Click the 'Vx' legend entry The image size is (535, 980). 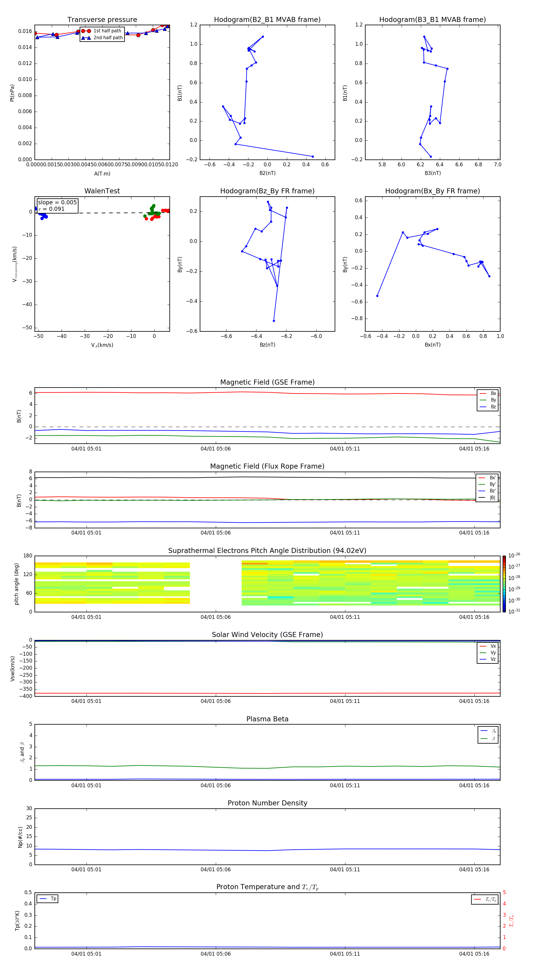(488, 646)
